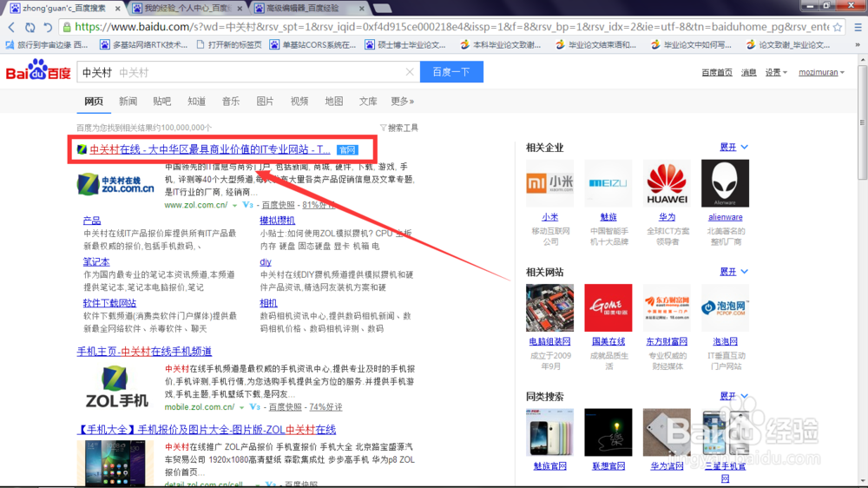Open bookmark 多基站网络RTK技术

tap(144, 45)
